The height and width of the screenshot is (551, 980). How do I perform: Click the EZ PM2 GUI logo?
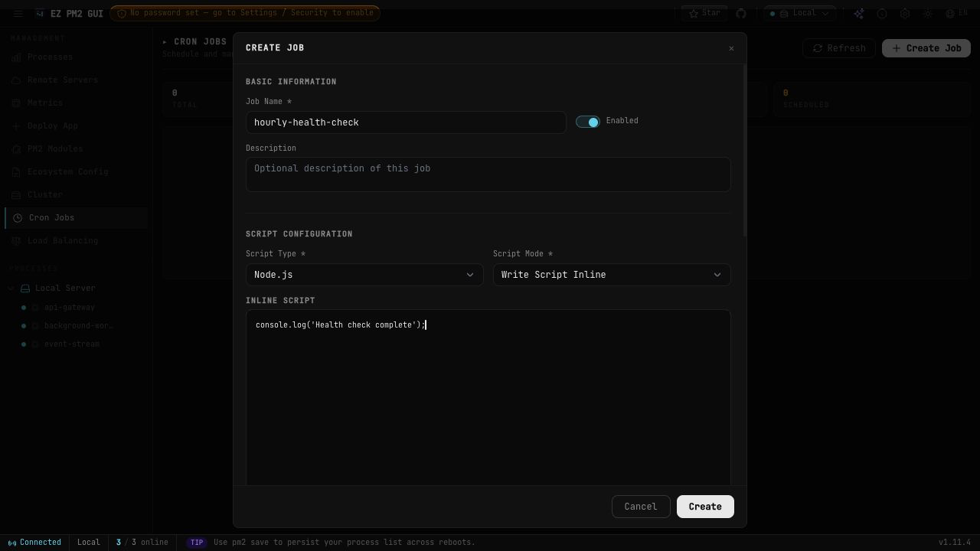point(69,13)
